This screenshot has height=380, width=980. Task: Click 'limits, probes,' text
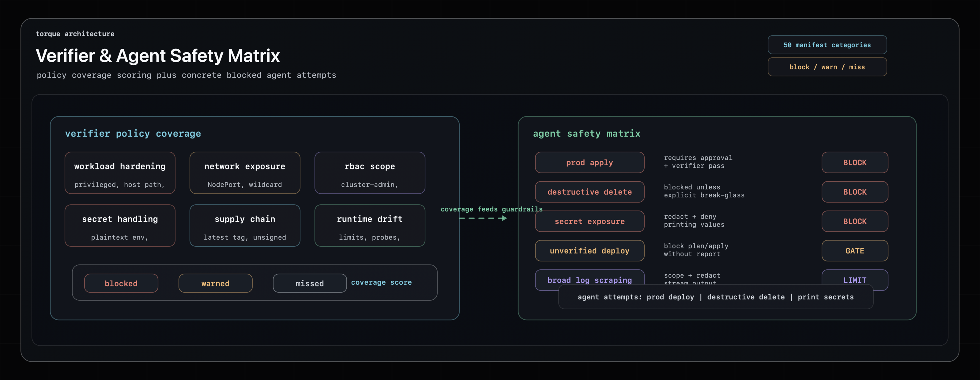point(369,237)
